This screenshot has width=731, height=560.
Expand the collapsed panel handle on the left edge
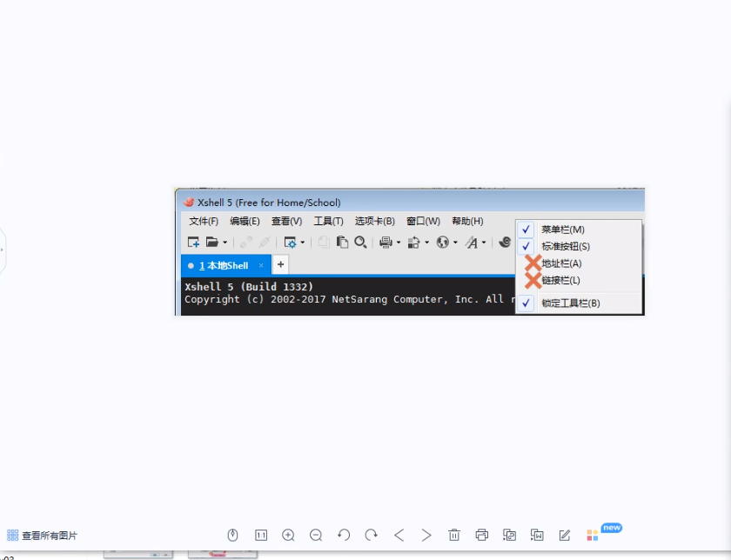[3, 250]
